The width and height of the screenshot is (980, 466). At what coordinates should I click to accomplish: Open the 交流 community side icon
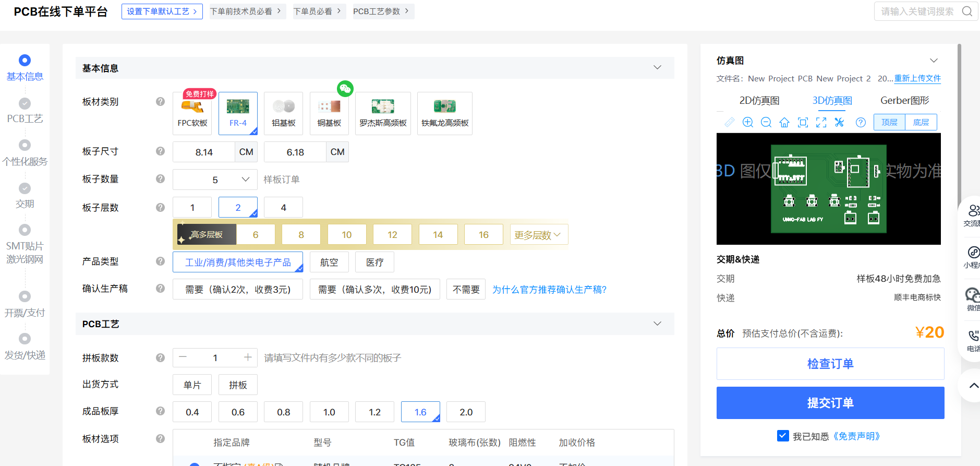click(972, 216)
